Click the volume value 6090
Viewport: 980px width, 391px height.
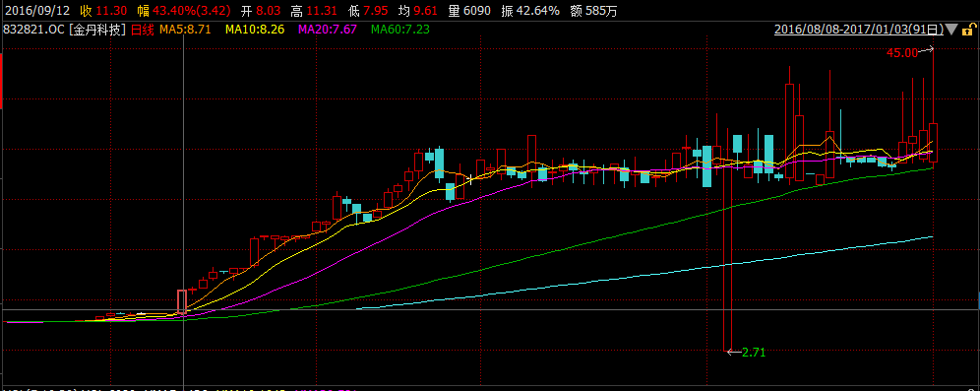click(x=477, y=11)
